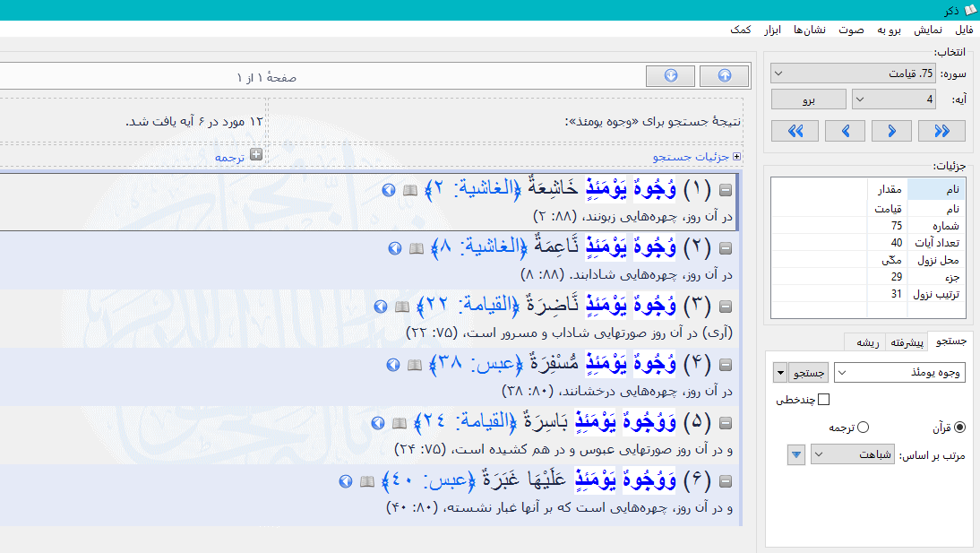This screenshot has height=553, width=980.
Task: Open the فایل menu
Action: pos(965,30)
